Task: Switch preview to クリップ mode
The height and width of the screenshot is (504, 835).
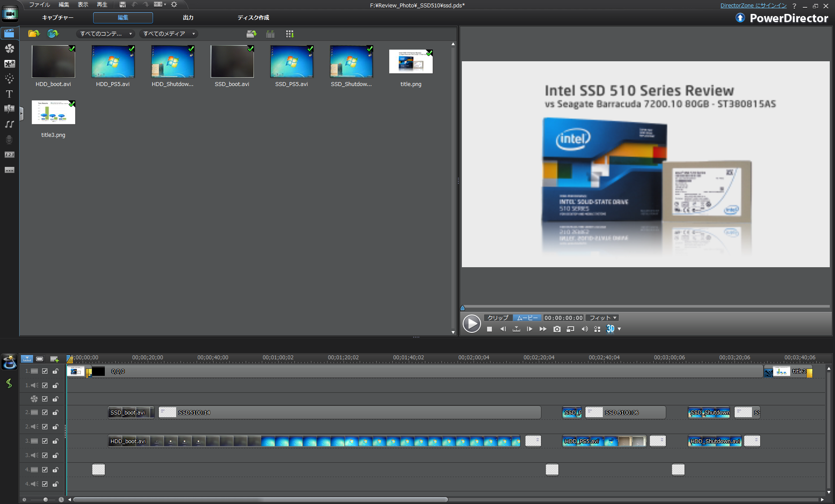Action: (x=498, y=318)
